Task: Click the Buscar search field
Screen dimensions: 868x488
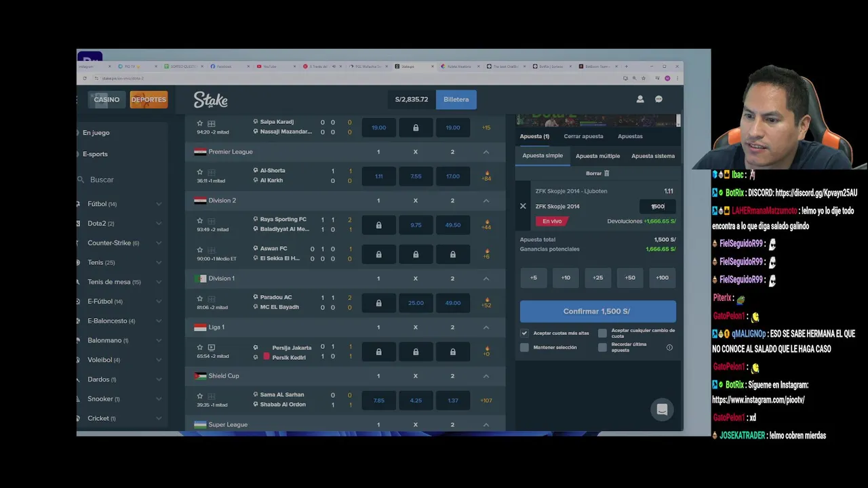Action: pos(122,180)
